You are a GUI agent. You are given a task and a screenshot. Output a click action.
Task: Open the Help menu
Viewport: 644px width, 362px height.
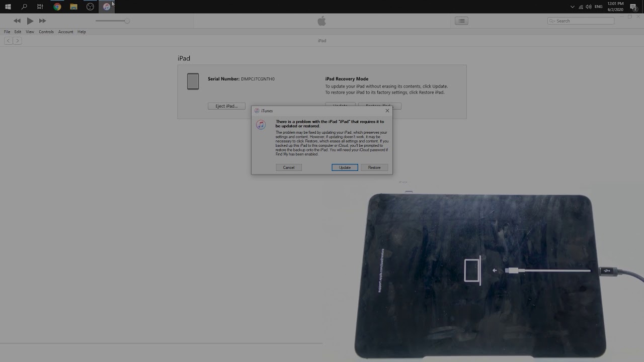[82, 32]
